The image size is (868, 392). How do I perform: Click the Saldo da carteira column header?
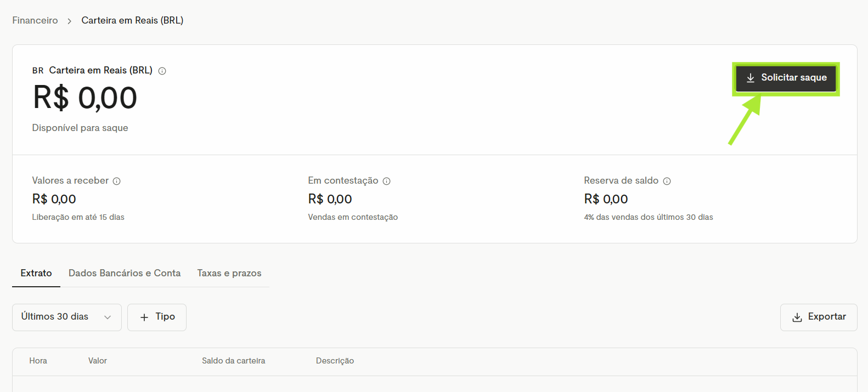234,361
